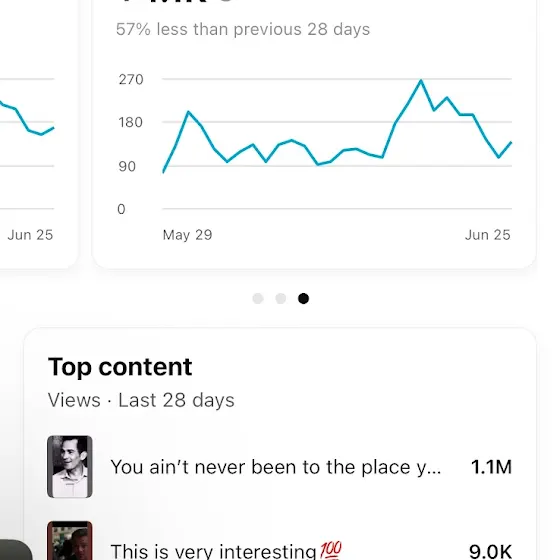Tap the 180 axis value label
This screenshot has width=560, height=560.
[131, 122]
